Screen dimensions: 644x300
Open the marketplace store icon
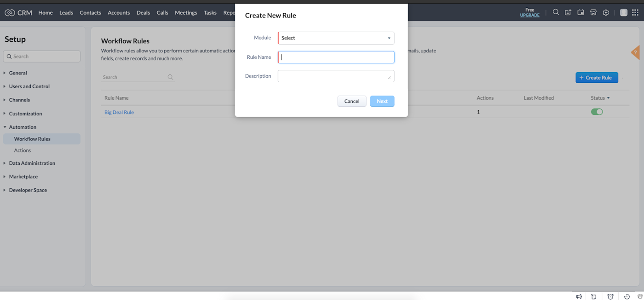[593, 12]
